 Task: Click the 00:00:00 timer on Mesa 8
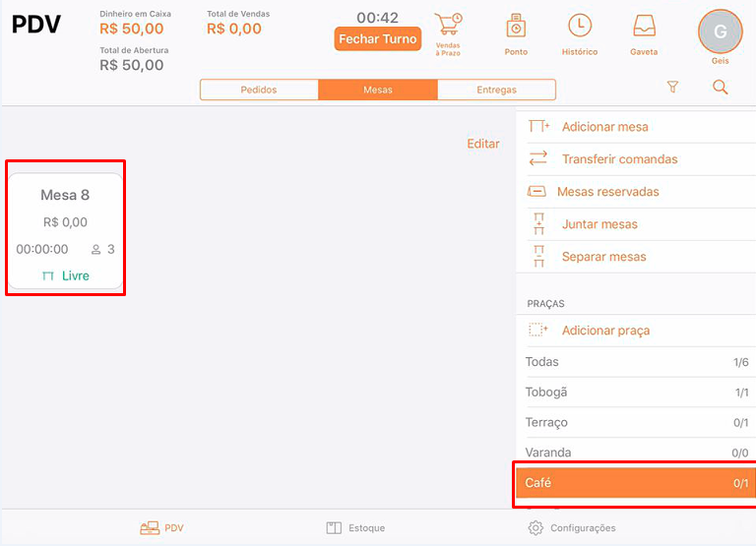[42, 249]
